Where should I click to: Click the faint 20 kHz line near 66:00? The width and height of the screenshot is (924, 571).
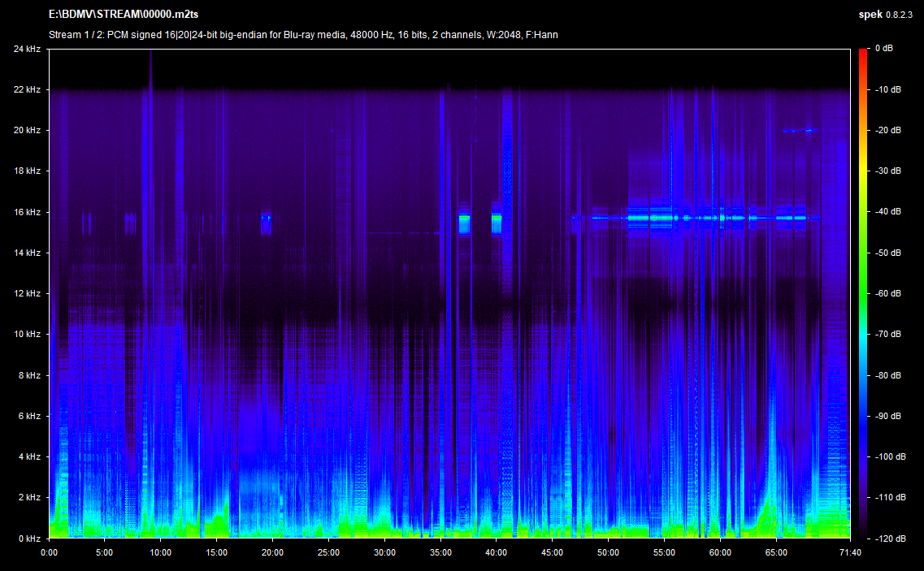799,130
